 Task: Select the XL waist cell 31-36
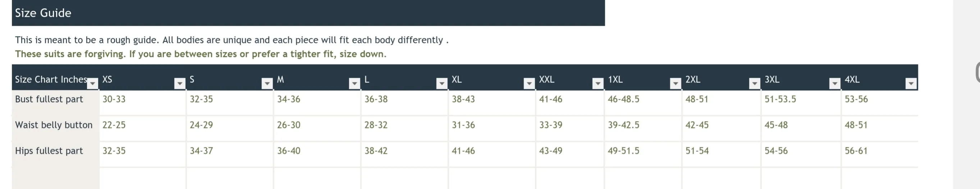click(463, 125)
